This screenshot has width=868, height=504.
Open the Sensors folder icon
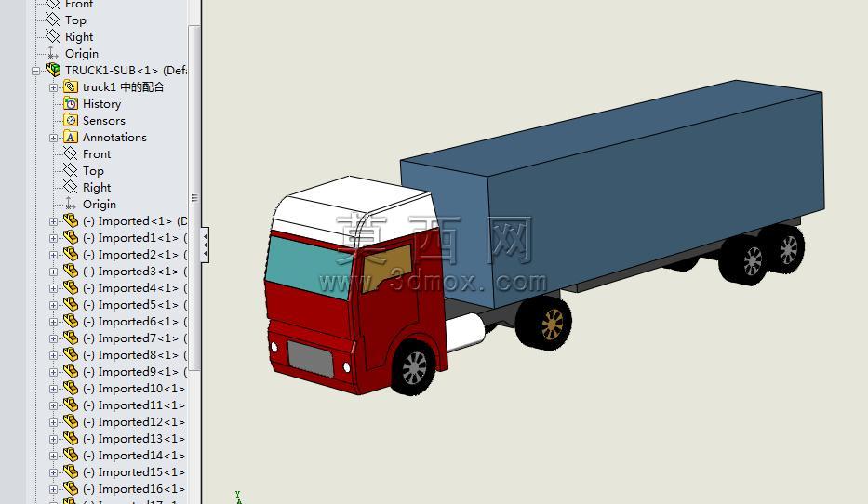tap(71, 120)
